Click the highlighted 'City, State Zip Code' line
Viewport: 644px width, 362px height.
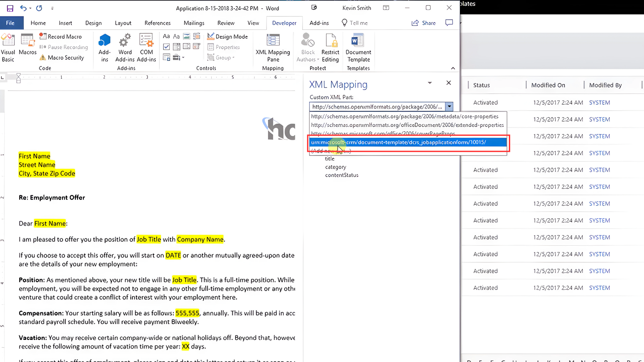(47, 174)
